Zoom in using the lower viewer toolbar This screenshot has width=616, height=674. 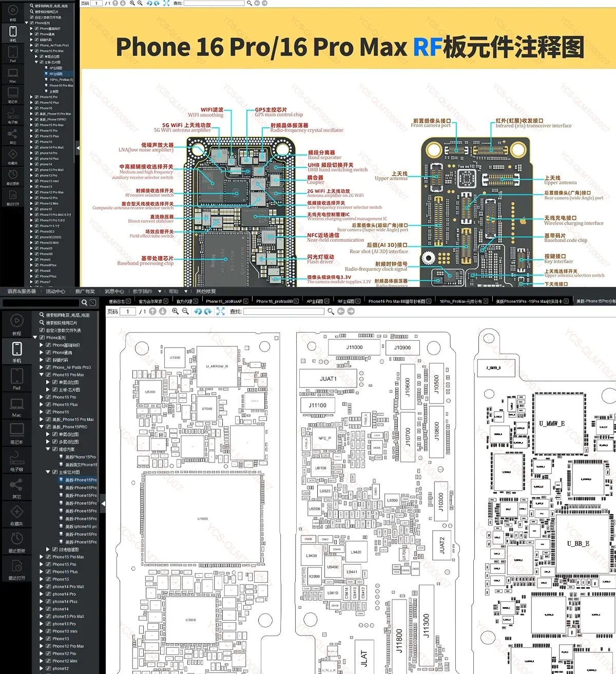(176, 312)
